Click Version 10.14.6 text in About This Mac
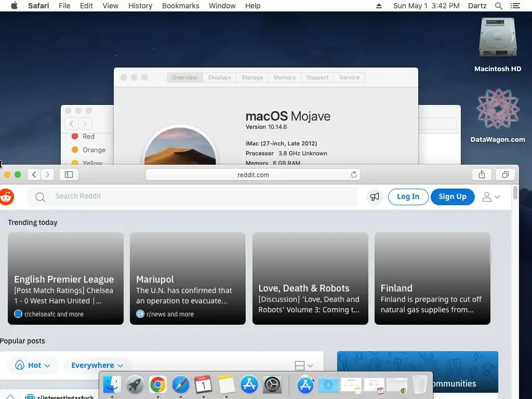Viewport: 532px width, 399px height. 266,127
